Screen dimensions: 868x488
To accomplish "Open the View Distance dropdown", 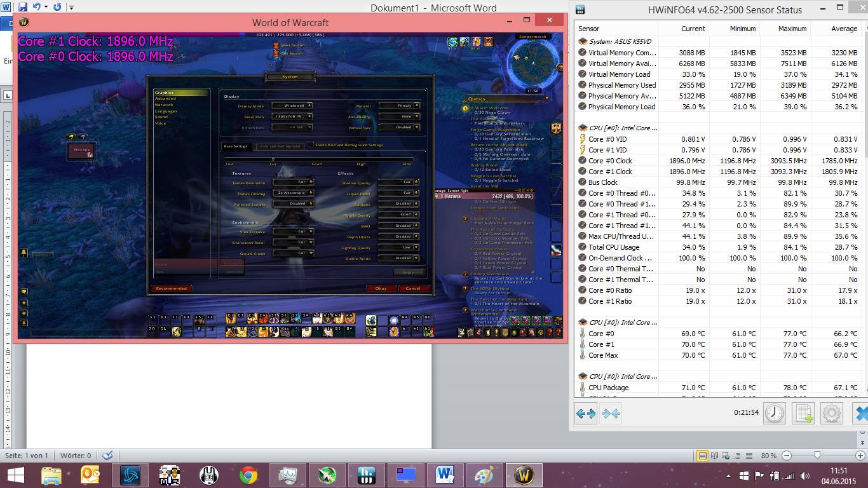I will 292,231.
